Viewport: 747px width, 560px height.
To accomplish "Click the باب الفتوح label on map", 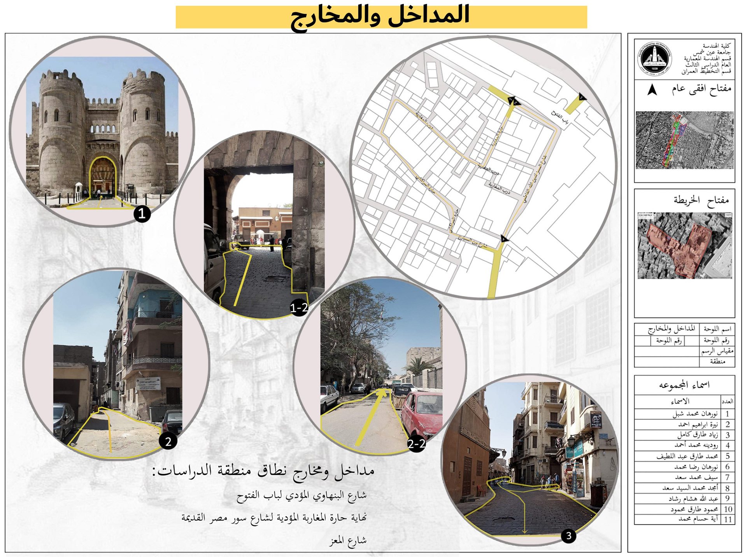I will (x=560, y=117).
